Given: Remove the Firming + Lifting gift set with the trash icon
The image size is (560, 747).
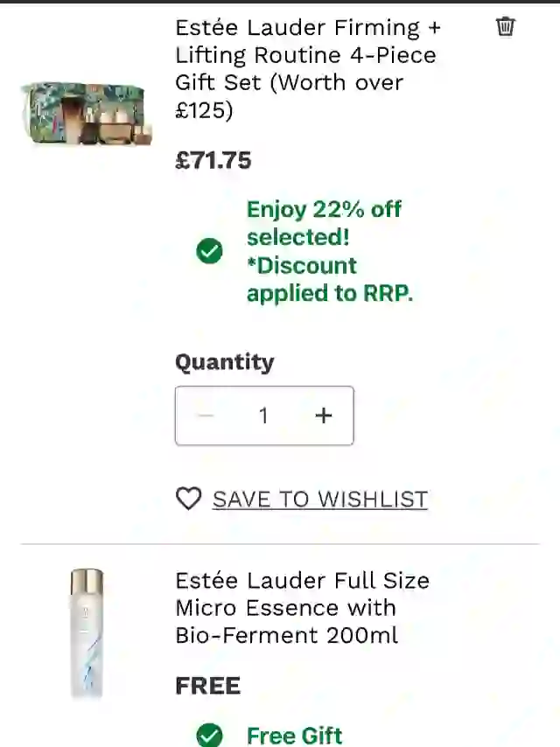Looking at the screenshot, I should click(x=505, y=26).
